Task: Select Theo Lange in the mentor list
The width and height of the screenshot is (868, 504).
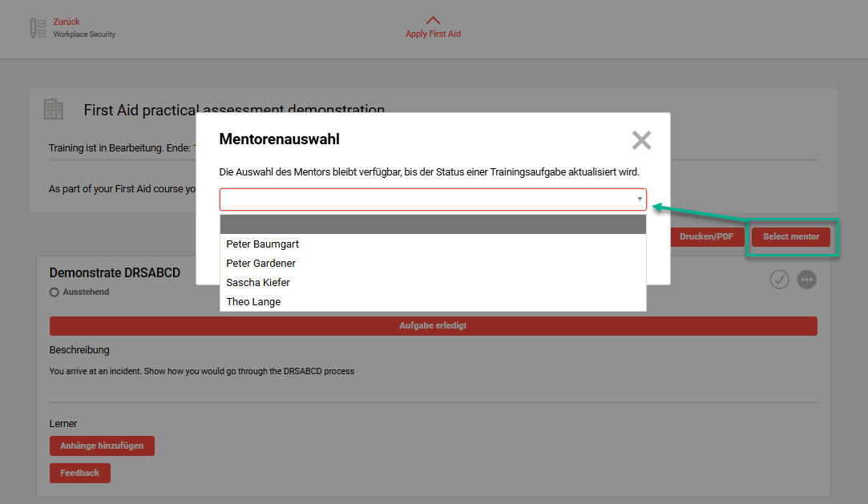Action: tap(253, 301)
